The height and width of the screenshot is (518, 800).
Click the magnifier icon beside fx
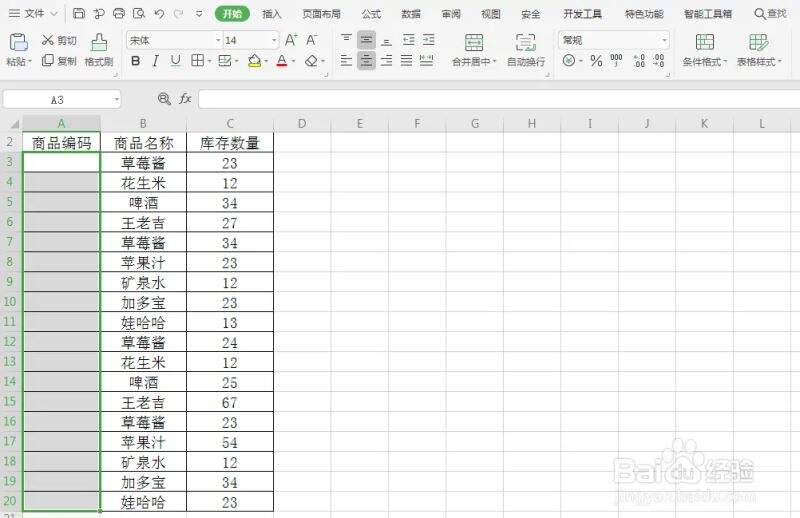164,99
